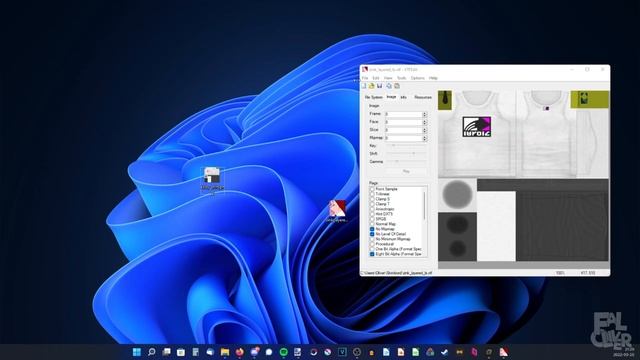Switch to the Image tab
640x360 pixels.
pyautogui.click(x=391, y=97)
